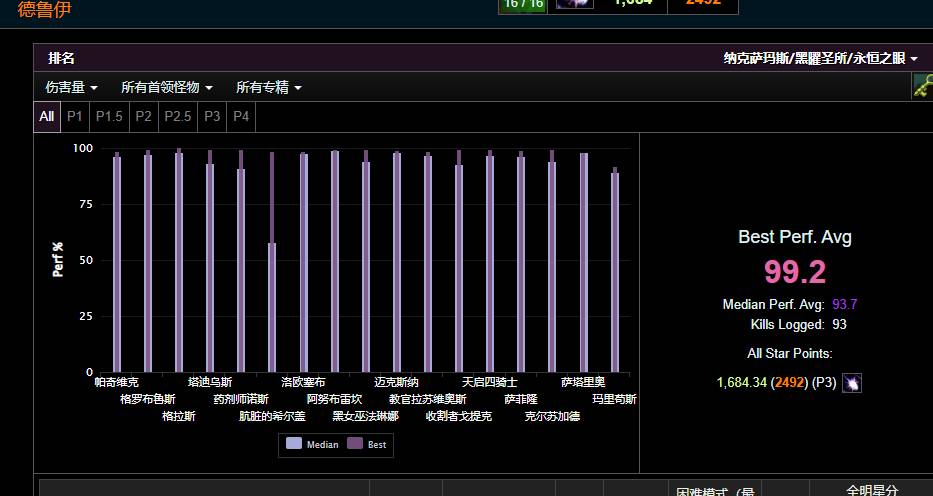Click the 收割者戈提克 axis label

(x=459, y=416)
